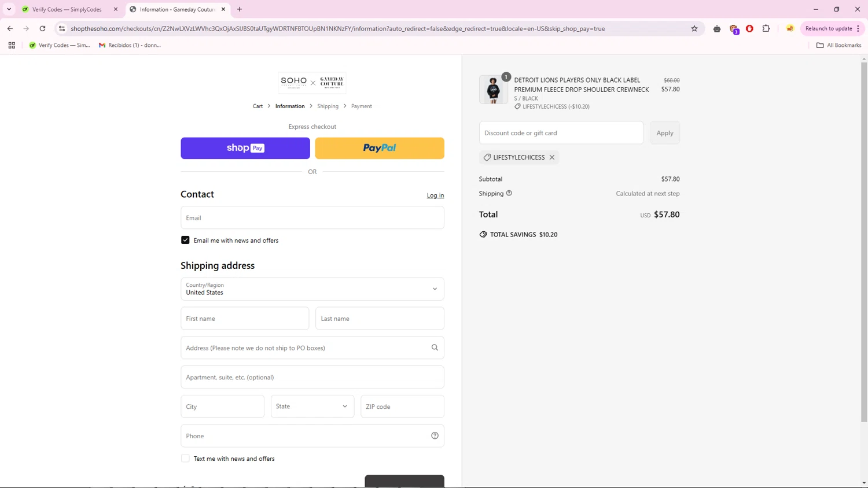Pay with Shop Pay
Screen dimensions: 868x488
(x=245, y=148)
